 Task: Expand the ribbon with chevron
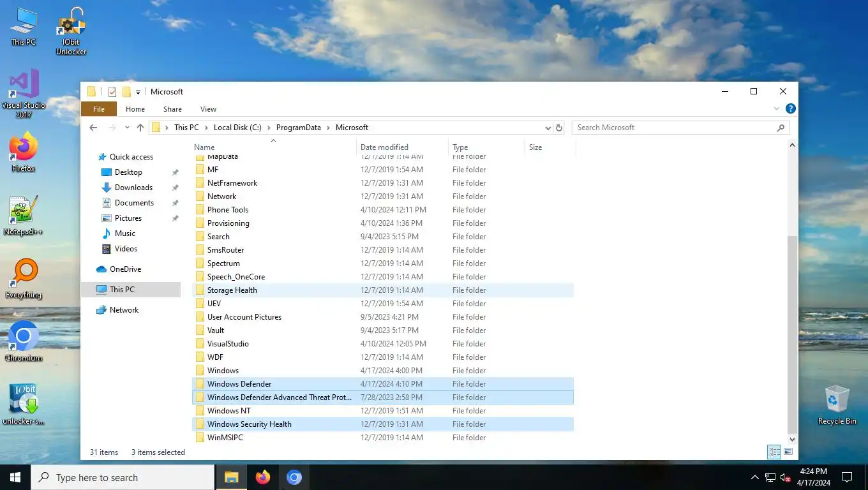[x=777, y=109]
